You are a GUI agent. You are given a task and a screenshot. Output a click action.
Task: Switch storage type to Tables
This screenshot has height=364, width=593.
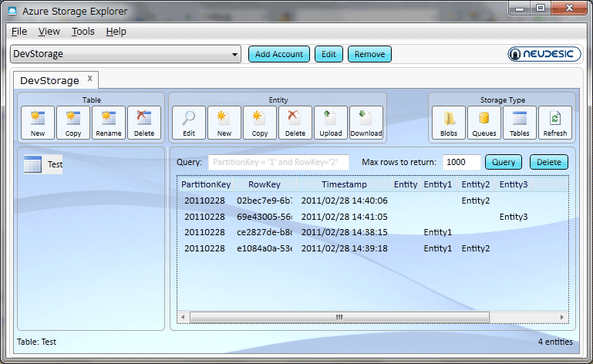point(520,123)
